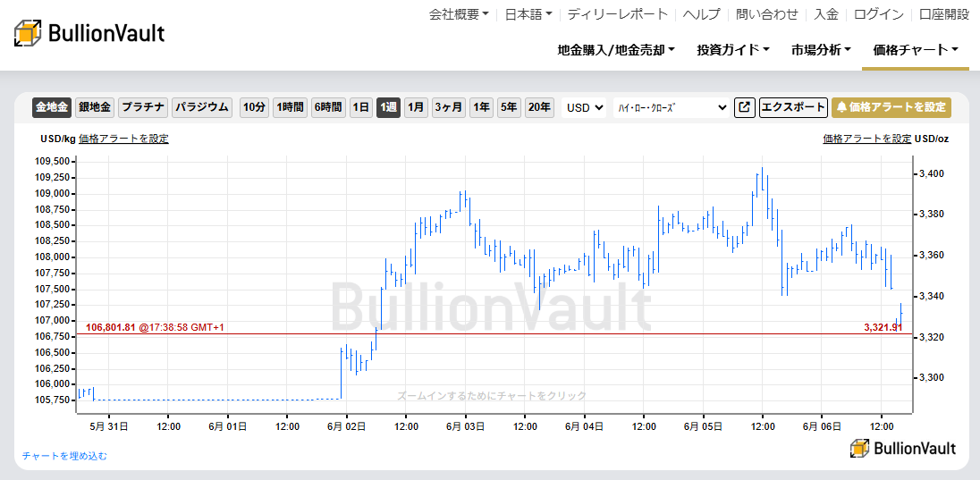Set time range to 5年
The image size is (980, 480).
(509, 107)
